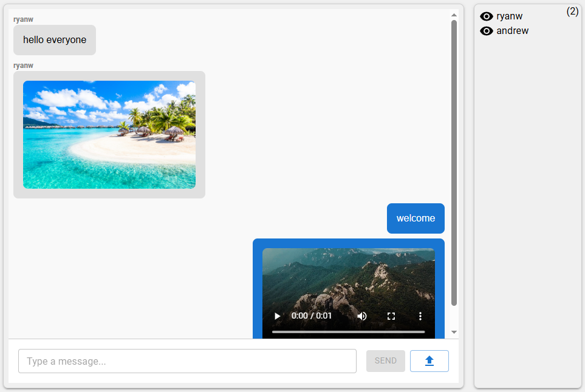Toggle the eye icon next to andrew
Viewport: 585px width, 392px height.
[x=487, y=31]
